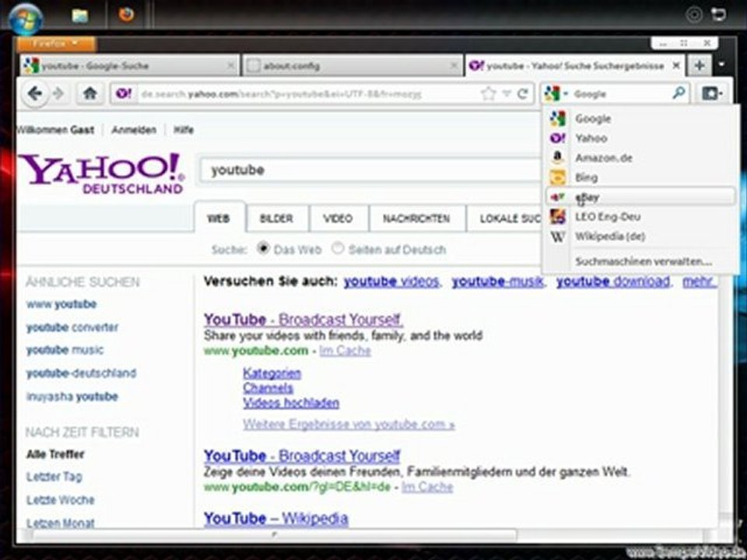The width and height of the screenshot is (747, 560).
Task: Select the Seiten auf Deutsch radio button
Action: [x=337, y=248]
